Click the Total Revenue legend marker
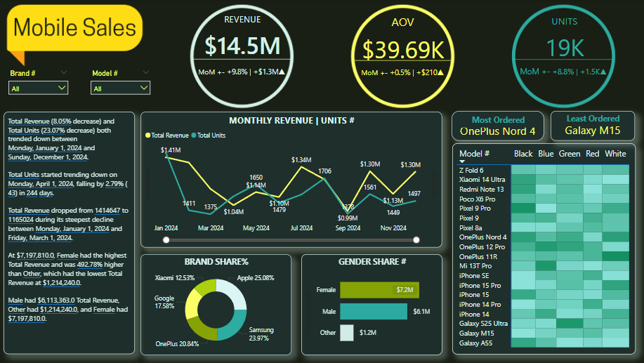The width and height of the screenshot is (644, 363). tap(148, 135)
